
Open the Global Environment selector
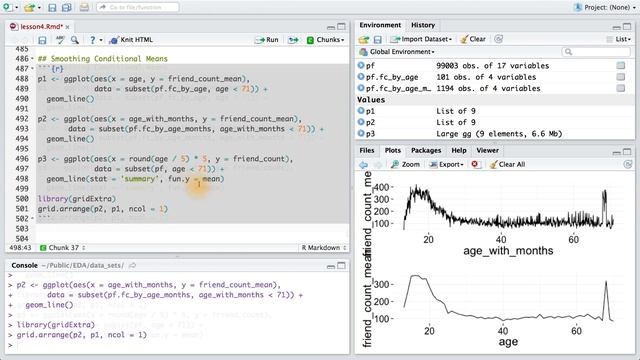[397, 52]
